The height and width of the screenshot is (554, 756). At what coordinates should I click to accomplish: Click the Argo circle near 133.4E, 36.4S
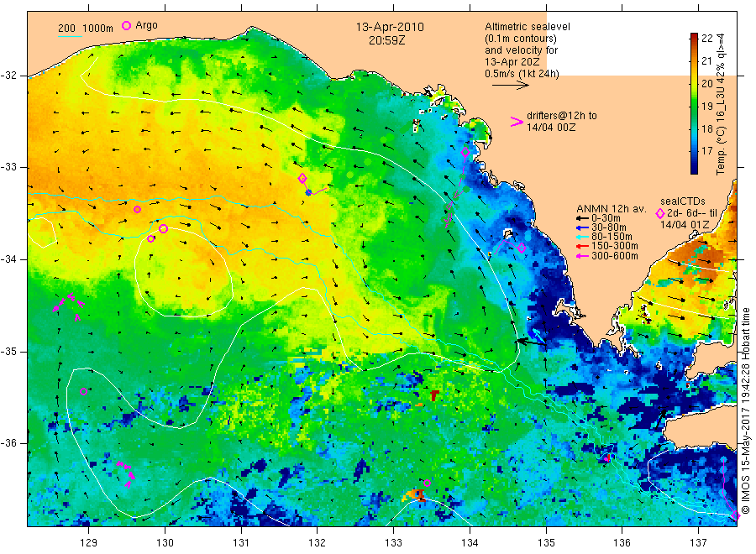427,483
